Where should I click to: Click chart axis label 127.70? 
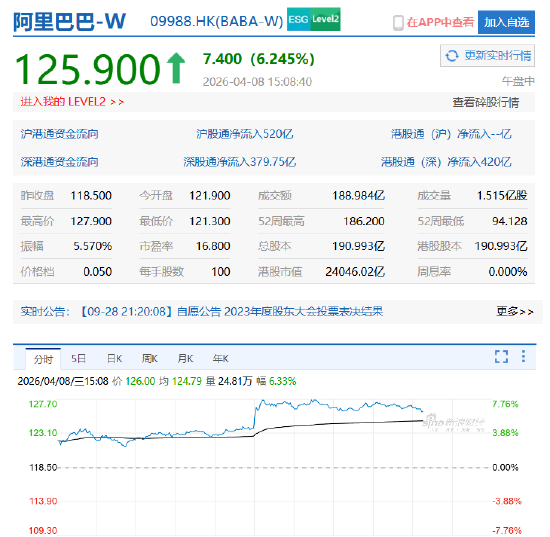coord(43,404)
